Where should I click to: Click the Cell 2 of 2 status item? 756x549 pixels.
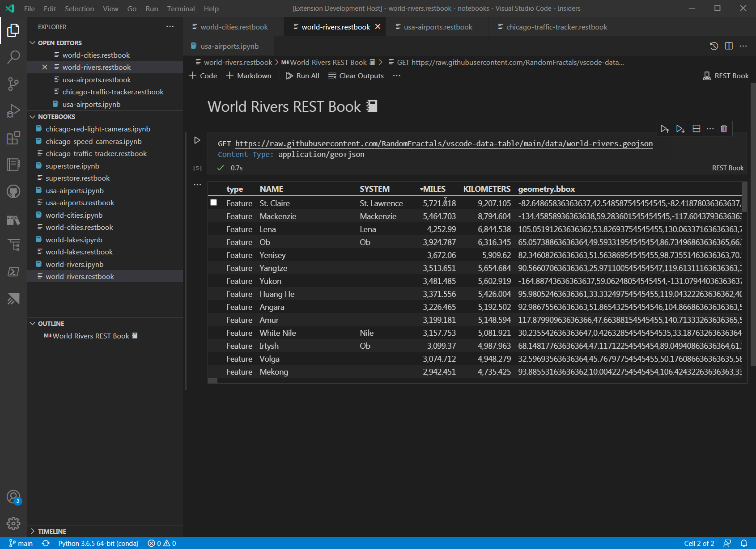pyautogui.click(x=699, y=543)
